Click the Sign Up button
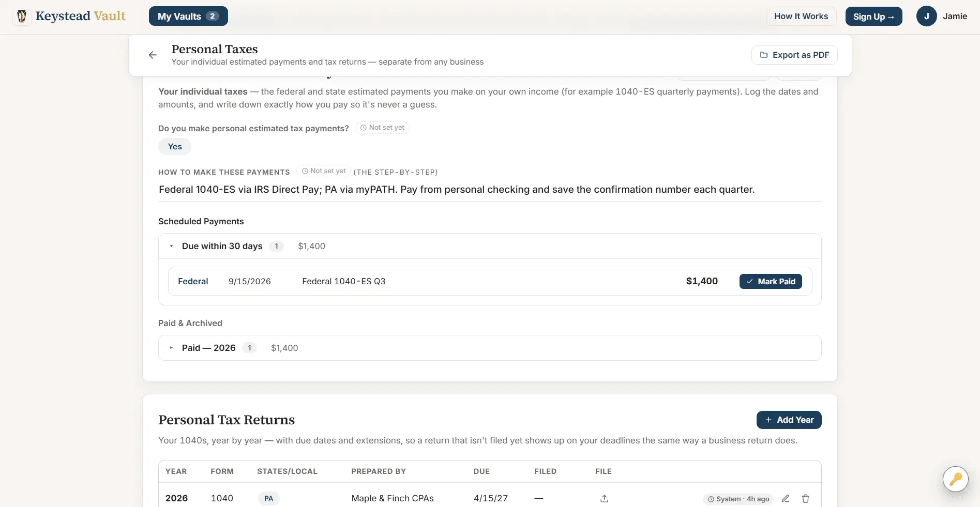The width and height of the screenshot is (980, 507). click(873, 17)
